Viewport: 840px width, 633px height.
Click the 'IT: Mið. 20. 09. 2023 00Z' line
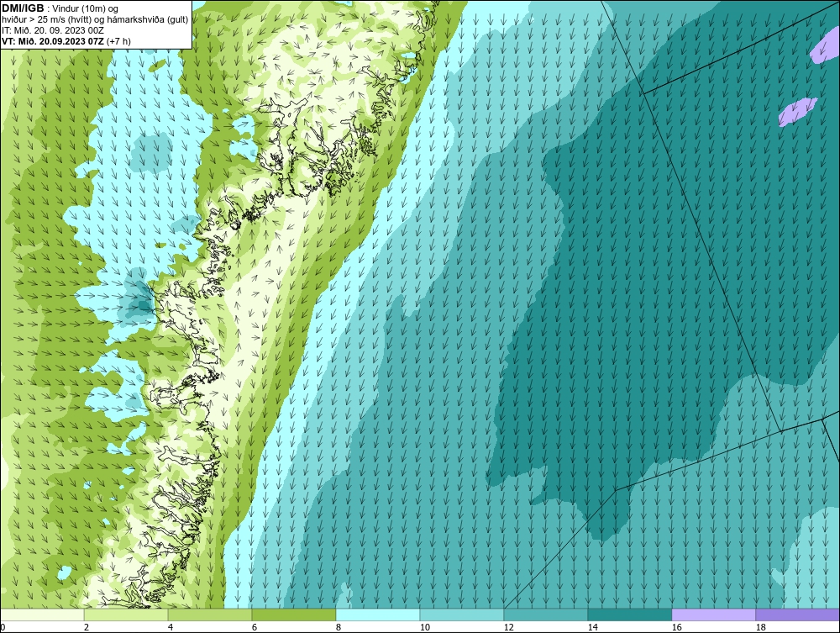[x=52, y=30]
